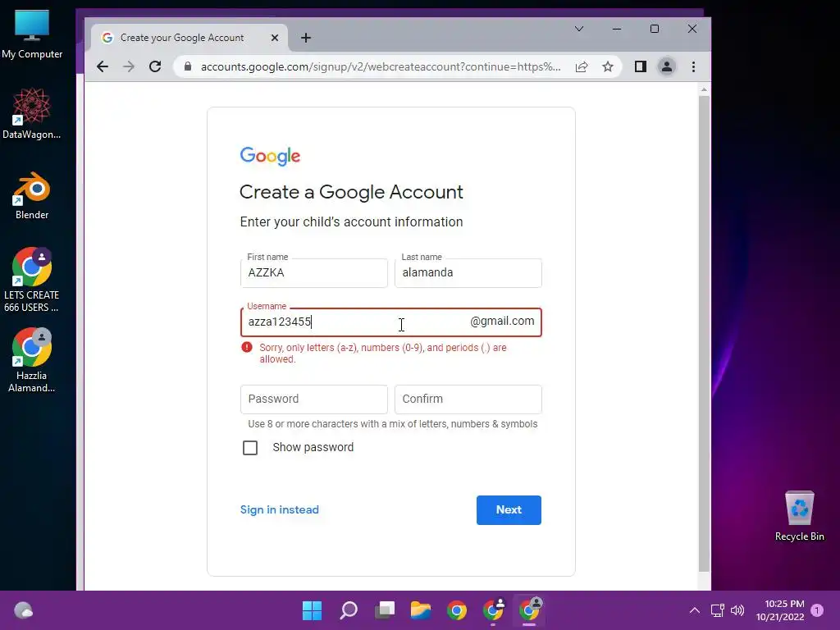The image size is (840, 630).
Task: Select the Create your Google Account tab
Action: (189, 38)
